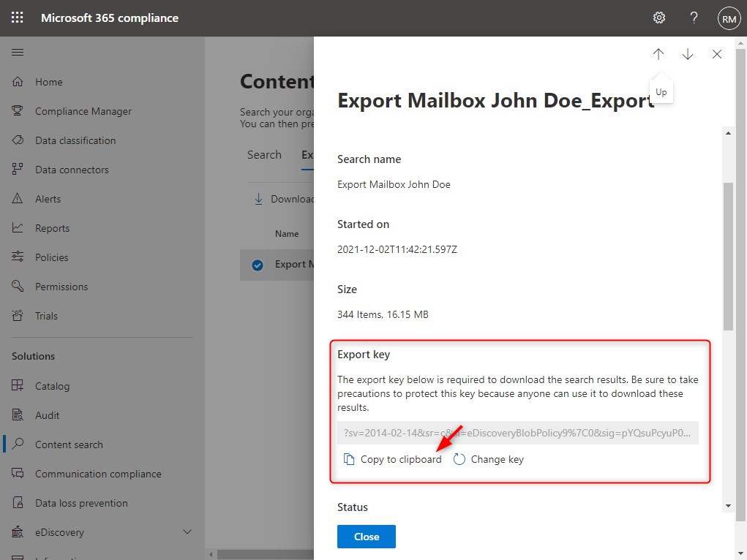Click the Change key link
Image resolution: width=747 pixels, height=560 pixels.
click(498, 460)
